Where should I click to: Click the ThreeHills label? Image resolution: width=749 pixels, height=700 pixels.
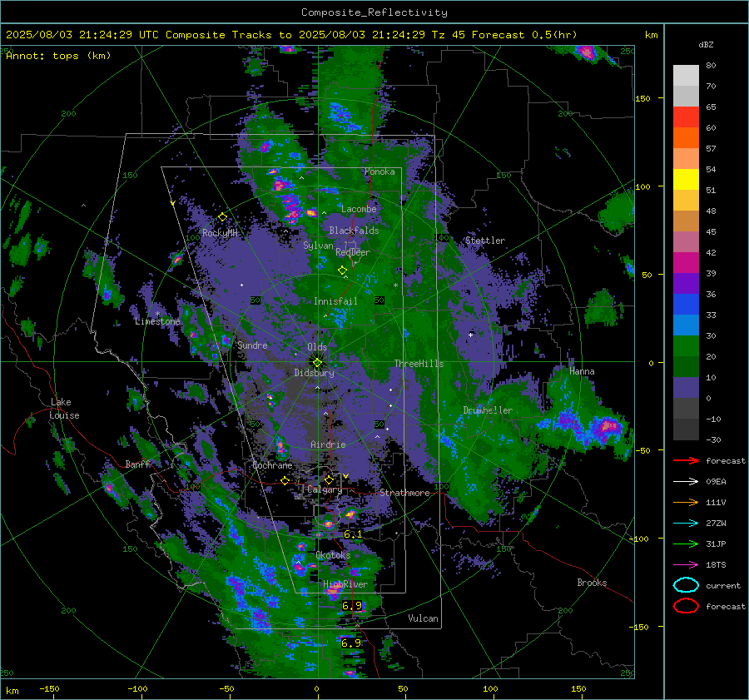(x=419, y=364)
